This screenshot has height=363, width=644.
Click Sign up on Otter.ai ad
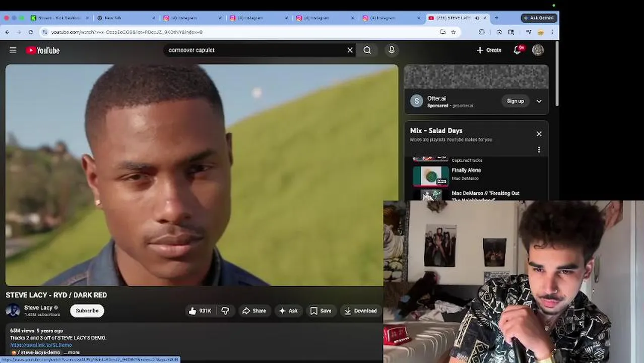516,101
